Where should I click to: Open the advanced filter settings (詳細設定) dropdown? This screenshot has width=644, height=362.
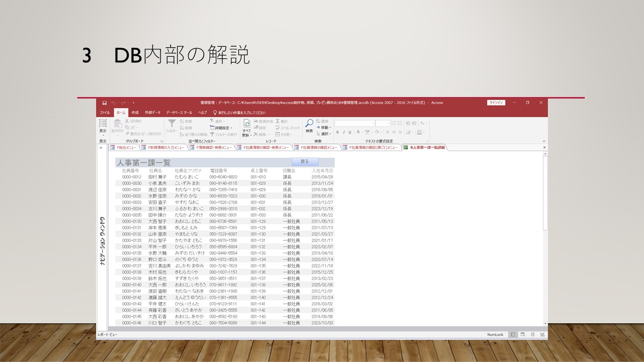coord(221,128)
